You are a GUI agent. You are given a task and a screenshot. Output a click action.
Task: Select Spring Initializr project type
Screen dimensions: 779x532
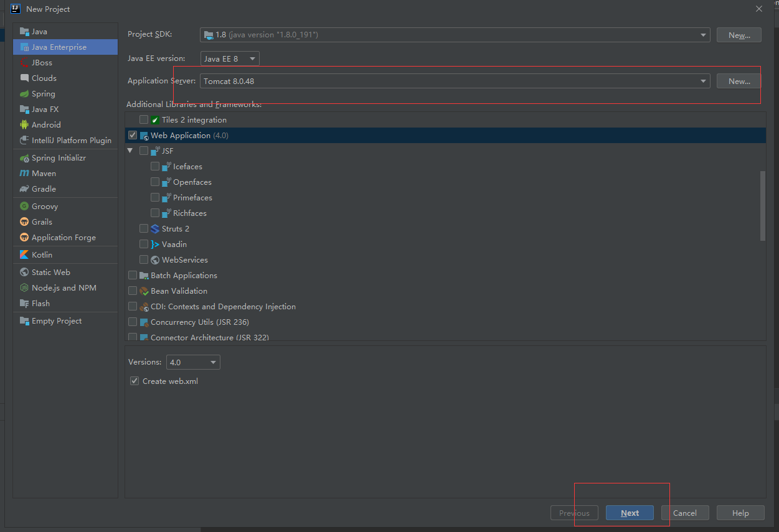click(65, 157)
